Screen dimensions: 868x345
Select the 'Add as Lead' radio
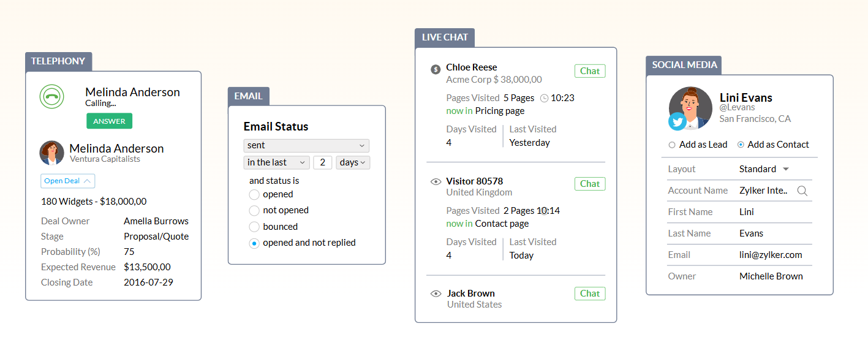672,145
